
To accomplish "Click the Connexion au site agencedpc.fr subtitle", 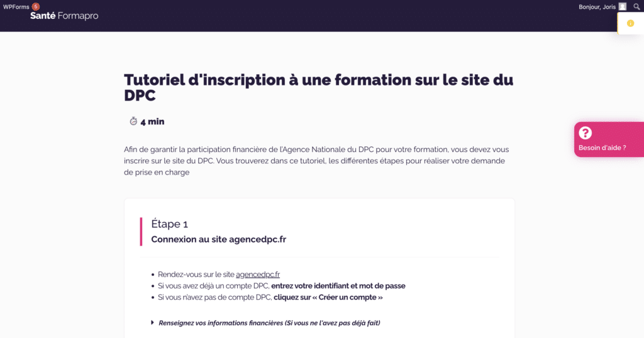I will pyautogui.click(x=218, y=239).
